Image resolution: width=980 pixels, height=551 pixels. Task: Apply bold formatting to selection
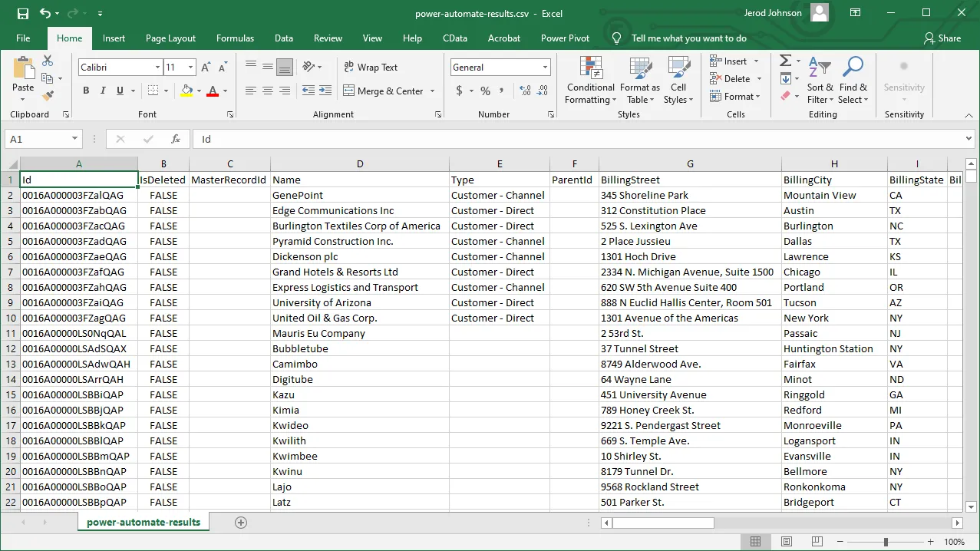coord(85,91)
